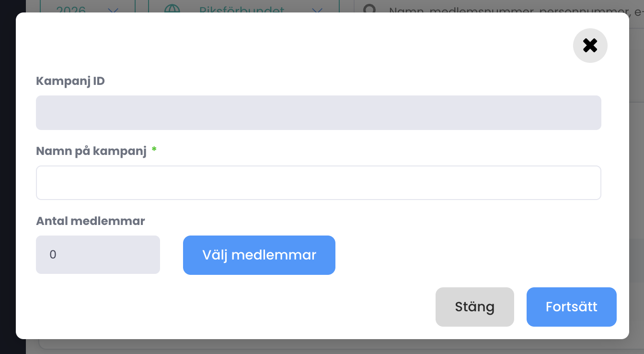Click the Antal medlemmar heading
644x354 pixels.
coord(91,221)
